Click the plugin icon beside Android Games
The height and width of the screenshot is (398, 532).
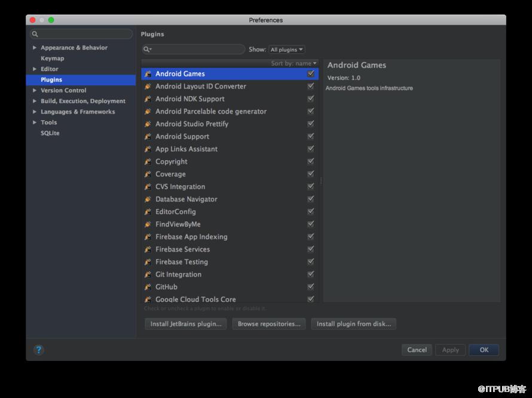[x=148, y=74]
